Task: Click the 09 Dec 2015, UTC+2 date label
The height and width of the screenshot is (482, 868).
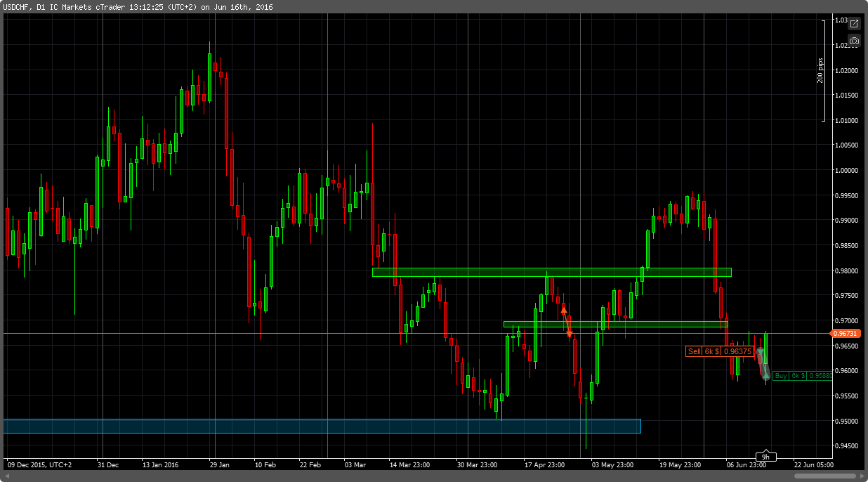Action: [39, 464]
